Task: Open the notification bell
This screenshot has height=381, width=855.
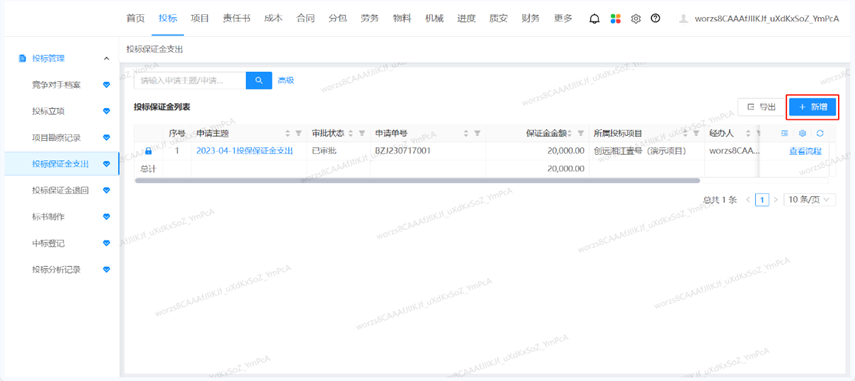Action: (594, 19)
